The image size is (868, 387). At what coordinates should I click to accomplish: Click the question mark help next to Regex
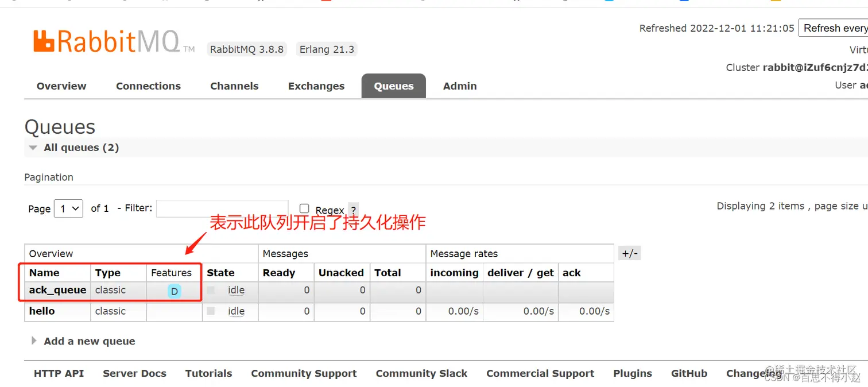point(354,210)
